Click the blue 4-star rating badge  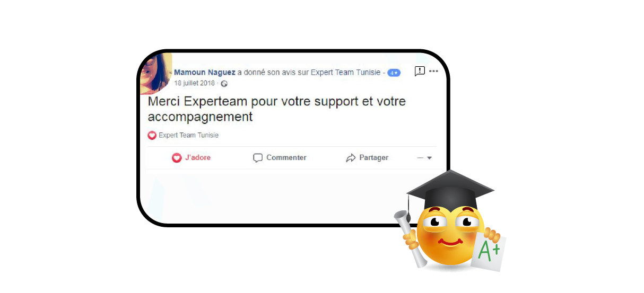394,73
